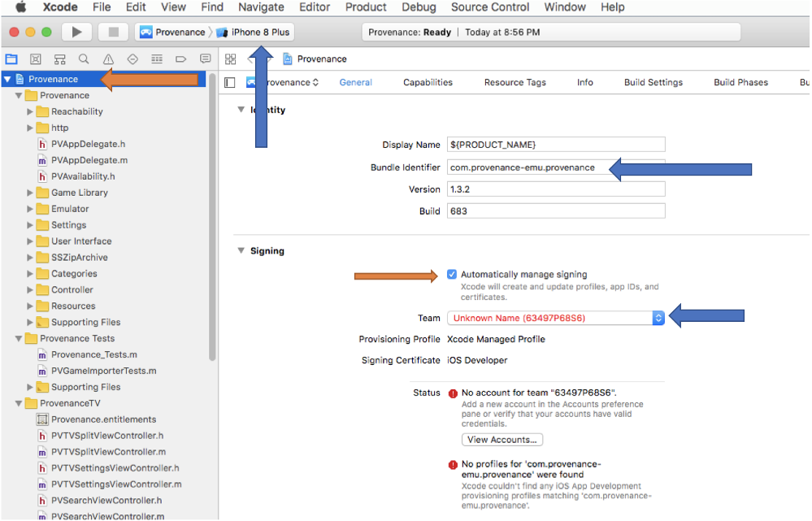The image size is (812, 521).
Task: Open the Project navigator folder icon
Action: tap(11, 59)
